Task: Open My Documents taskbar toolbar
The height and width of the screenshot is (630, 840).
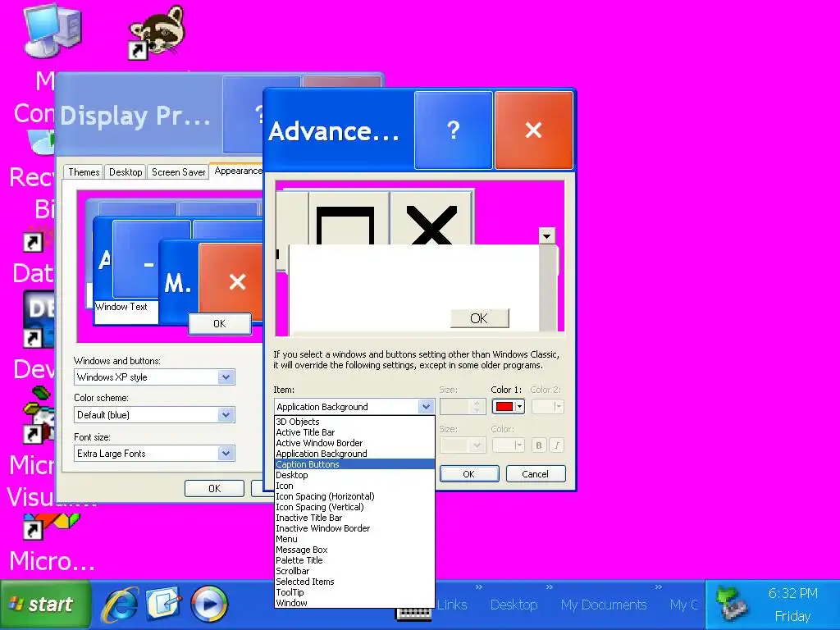Action: point(604,605)
